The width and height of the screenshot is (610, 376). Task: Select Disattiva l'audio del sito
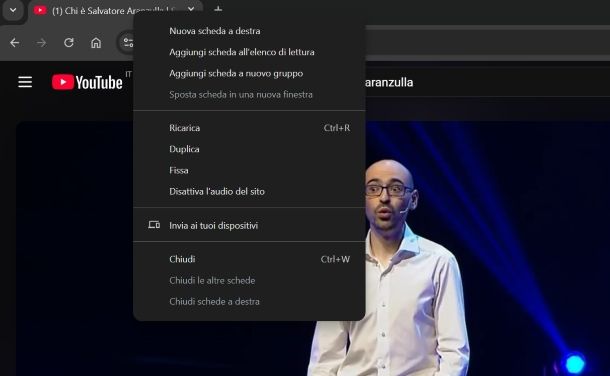click(249, 191)
